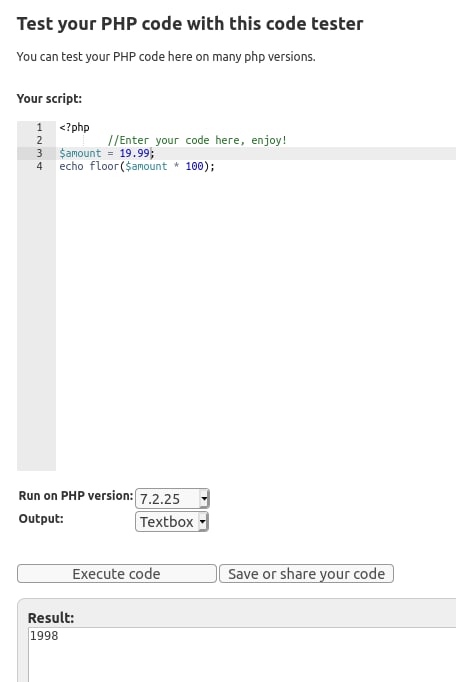The height and width of the screenshot is (682, 456).
Task: Click the comment line 'Enter your code here, enjoy!'
Action: 197,140
